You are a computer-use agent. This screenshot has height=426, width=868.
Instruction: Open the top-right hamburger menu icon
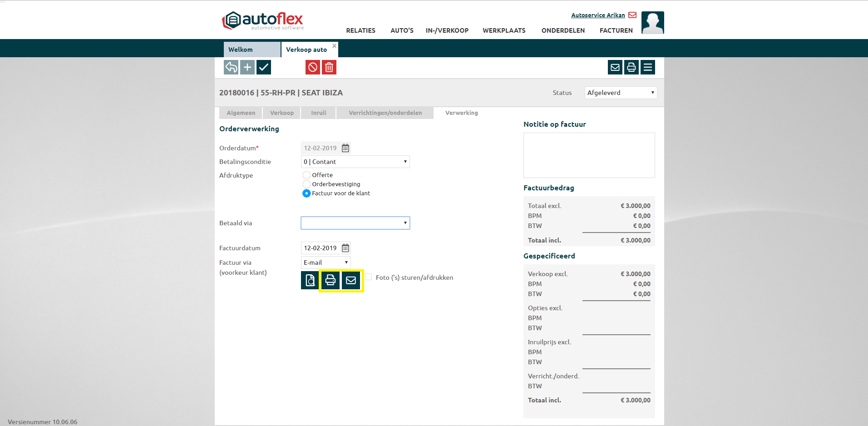coord(648,68)
